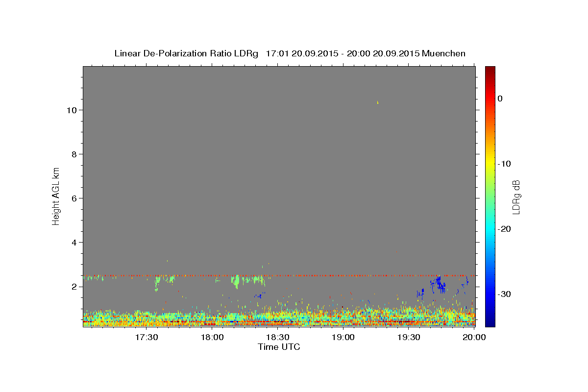Image resolution: width=588 pixels, height=392 pixels.
Task: Select the 19:00 time tick label
Action: point(343,337)
